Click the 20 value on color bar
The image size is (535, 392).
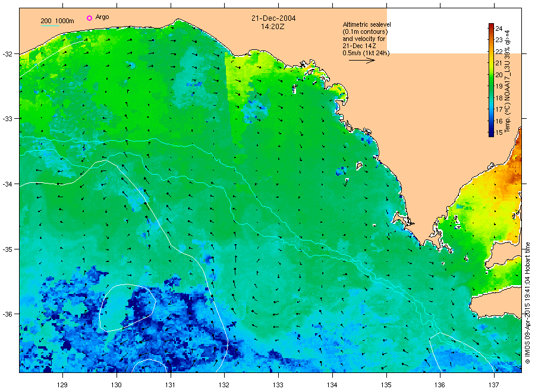499,75
